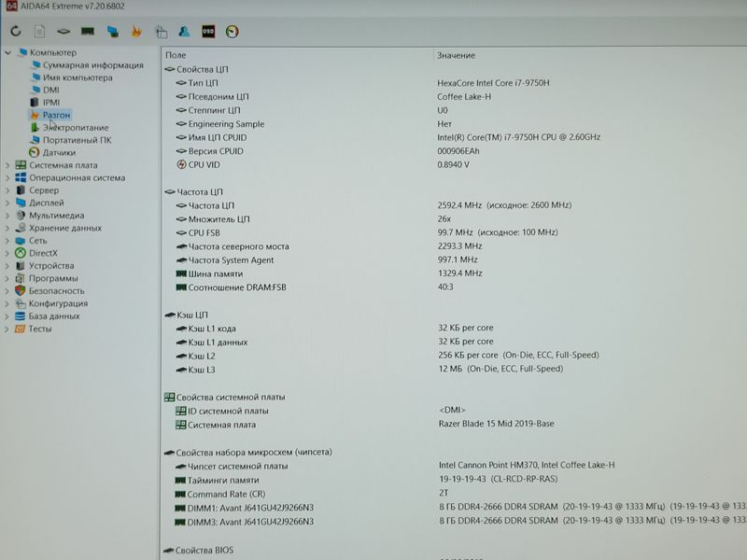Open Датчики sensor page
The image size is (747, 560).
click(59, 152)
